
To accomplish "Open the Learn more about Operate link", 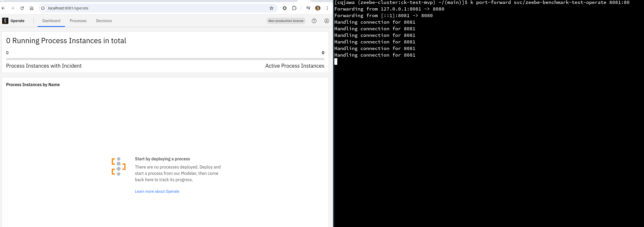I will click(157, 191).
